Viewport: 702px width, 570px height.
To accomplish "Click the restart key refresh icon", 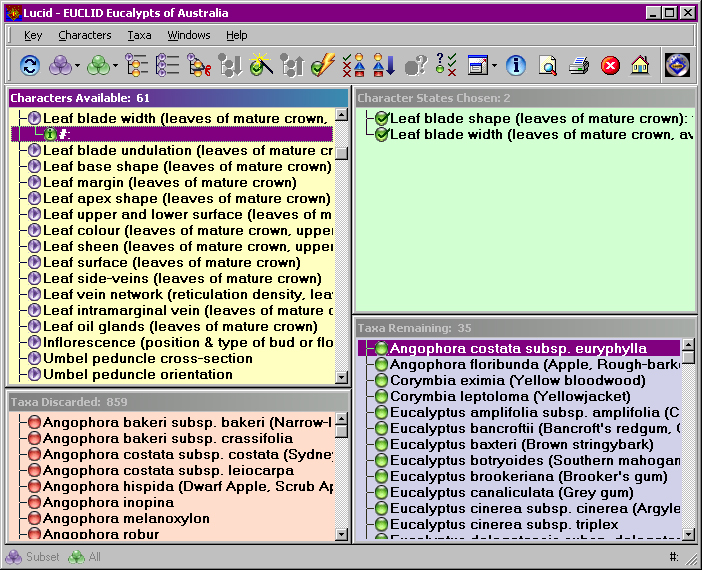I will (30, 66).
